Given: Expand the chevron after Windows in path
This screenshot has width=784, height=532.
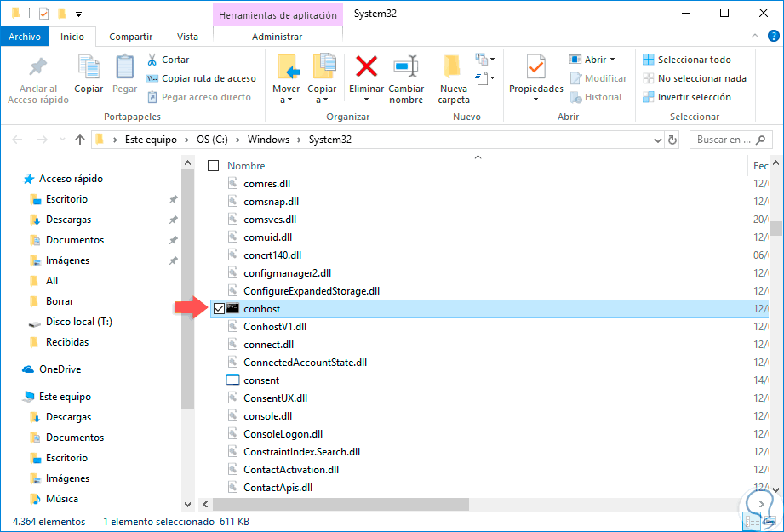Looking at the screenshot, I should click(x=299, y=140).
